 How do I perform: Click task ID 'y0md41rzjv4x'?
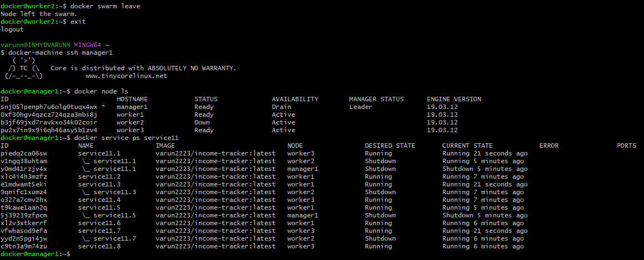pos(24,169)
